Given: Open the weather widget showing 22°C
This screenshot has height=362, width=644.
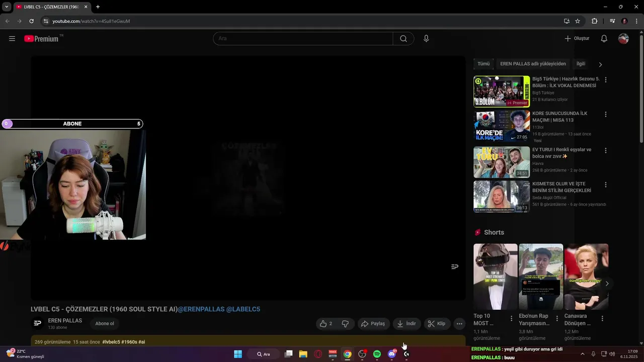Looking at the screenshot, I should pos(25,354).
